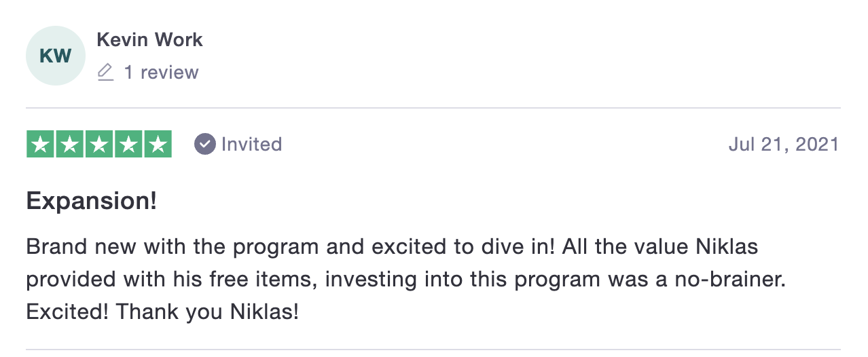Click the "free items" phrase in review
Screen dimensions: 868x357
[x=261, y=279]
